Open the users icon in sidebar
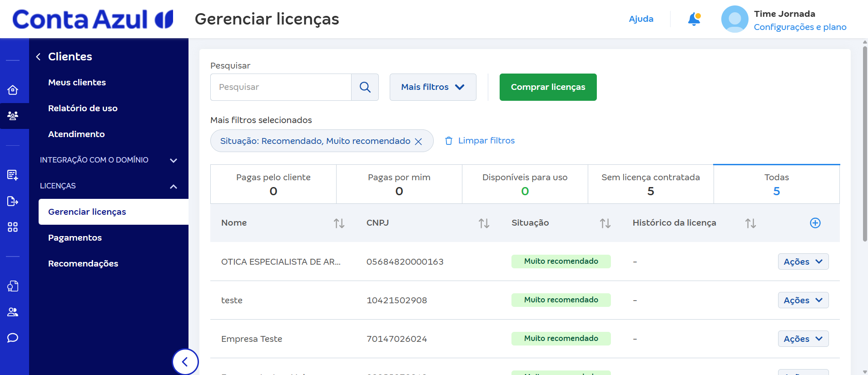868x375 pixels. [x=13, y=312]
